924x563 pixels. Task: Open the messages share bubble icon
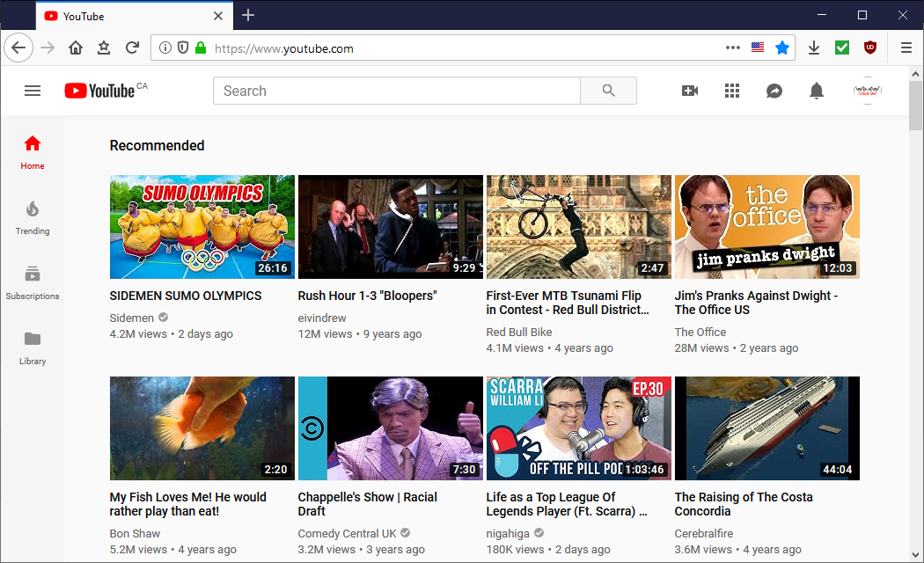774,91
